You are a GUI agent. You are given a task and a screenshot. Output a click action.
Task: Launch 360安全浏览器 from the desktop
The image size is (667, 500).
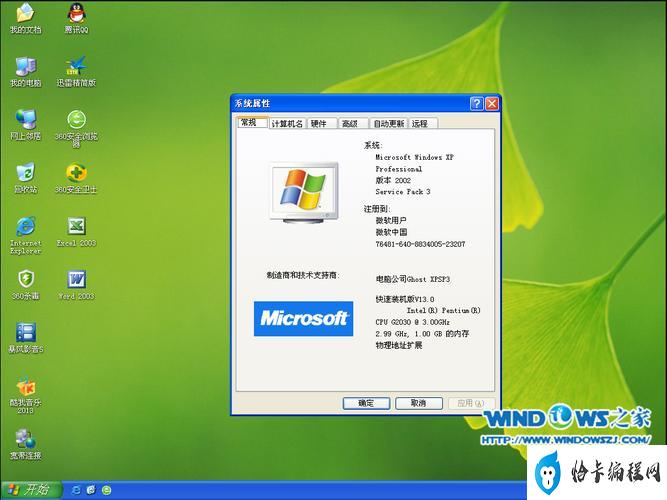[x=77, y=128]
